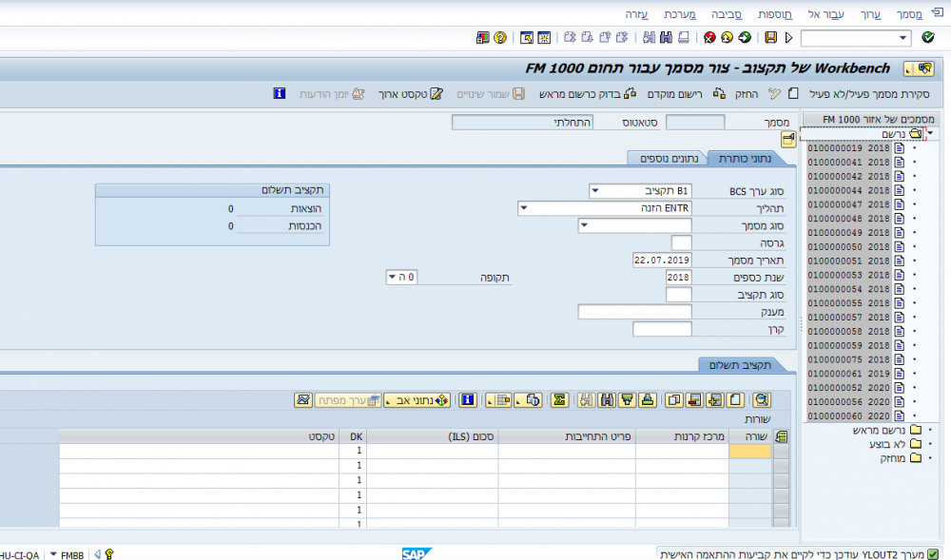Viewport: 951px width, 560px height.
Task: Click the red Cancel icon
Action: tap(709, 38)
